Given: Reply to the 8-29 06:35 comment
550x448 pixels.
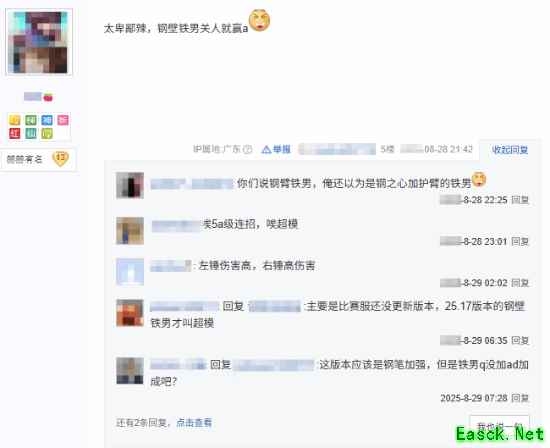Looking at the screenshot, I should tap(520, 340).
